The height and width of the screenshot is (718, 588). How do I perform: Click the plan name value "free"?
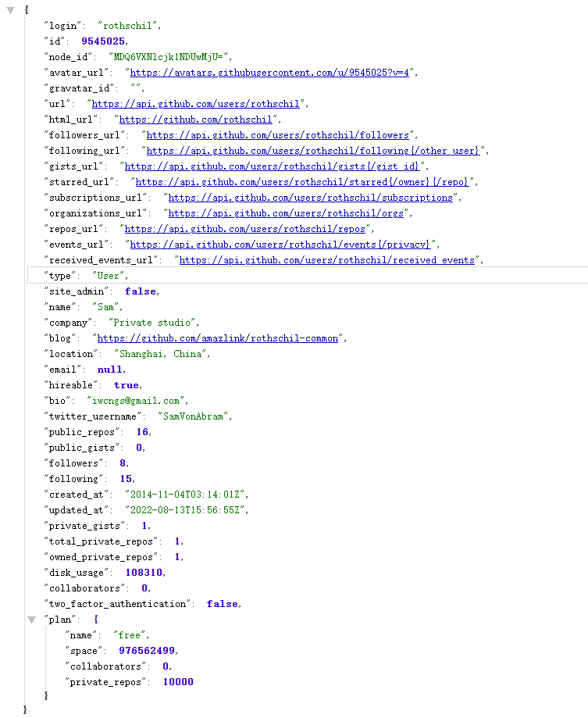point(129,635)
